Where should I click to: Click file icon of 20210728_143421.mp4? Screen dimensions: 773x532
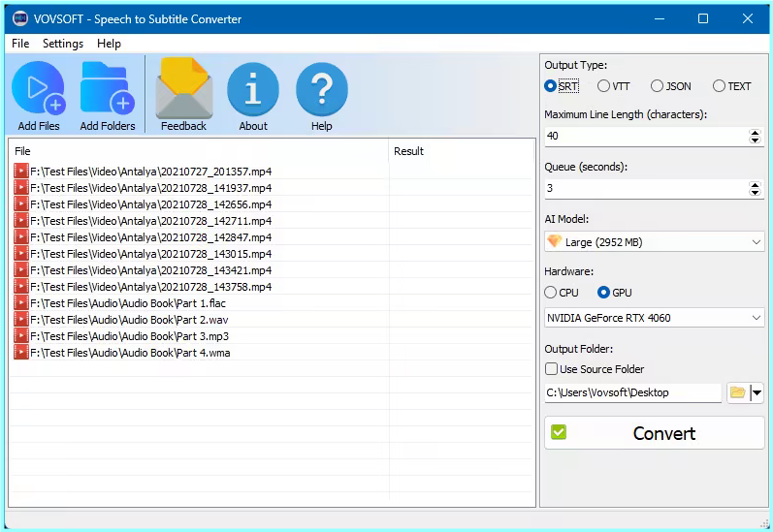(21, 270)
